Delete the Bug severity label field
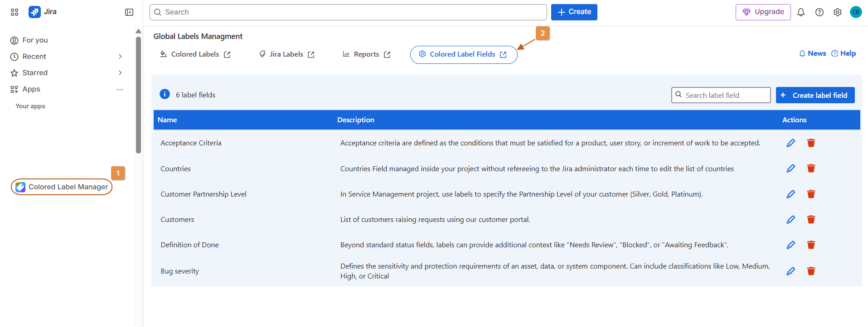Viewport: 868px width, 327px height. [x=811, y=271]
